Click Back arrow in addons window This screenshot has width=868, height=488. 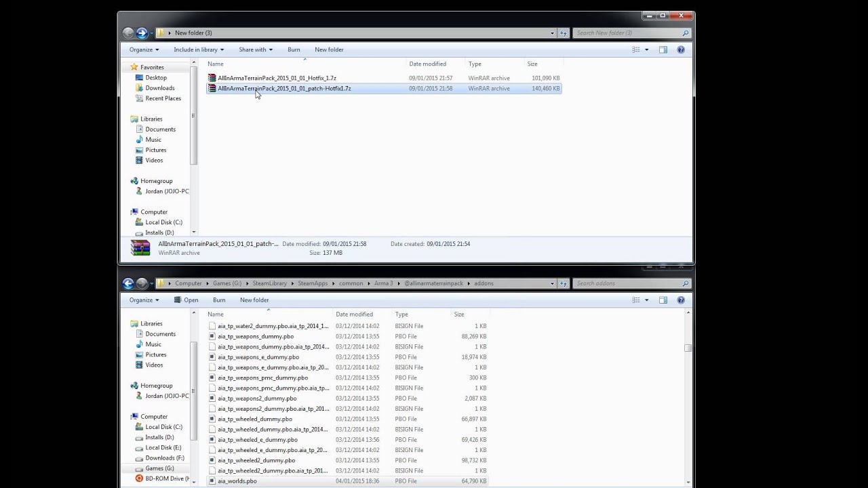(x=128, y=283)
